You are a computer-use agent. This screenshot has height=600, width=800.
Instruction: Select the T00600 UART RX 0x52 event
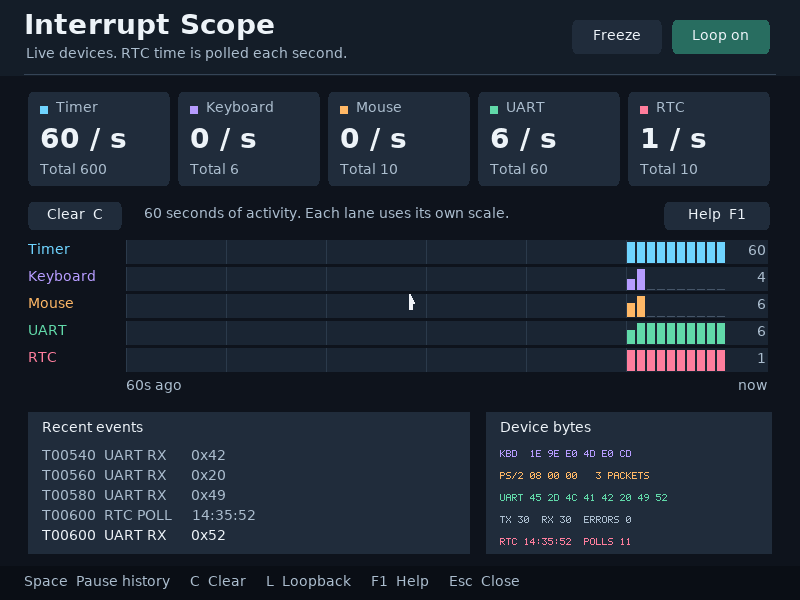click(134, 535)
